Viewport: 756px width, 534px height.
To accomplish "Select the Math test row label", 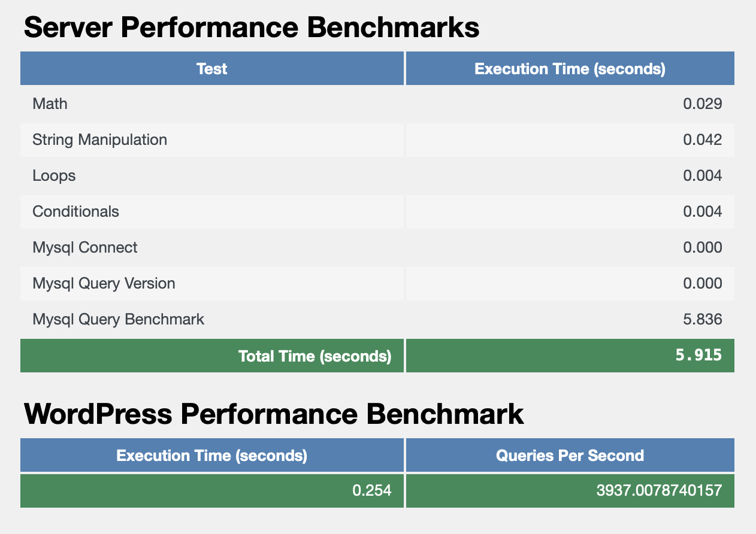I will (x=50, y=104).
